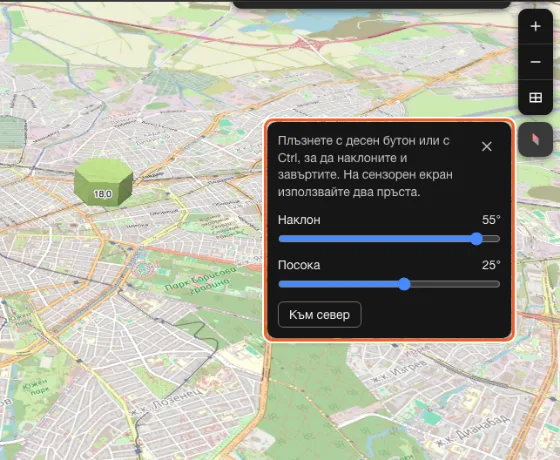The height and width of the screenshot is (460, 560).
Task: Click the Парк Борисова градина map label
Action: tap(201, 282)
